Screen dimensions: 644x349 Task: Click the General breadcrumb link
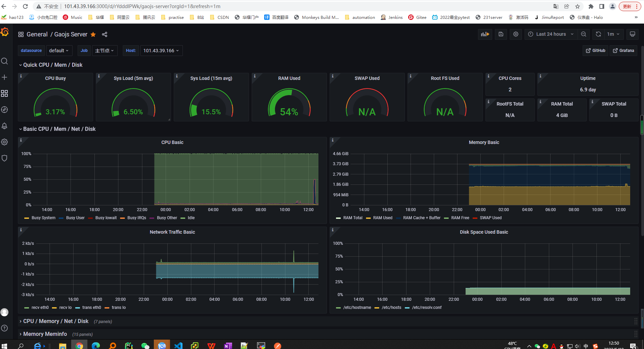tap(37, 34)
